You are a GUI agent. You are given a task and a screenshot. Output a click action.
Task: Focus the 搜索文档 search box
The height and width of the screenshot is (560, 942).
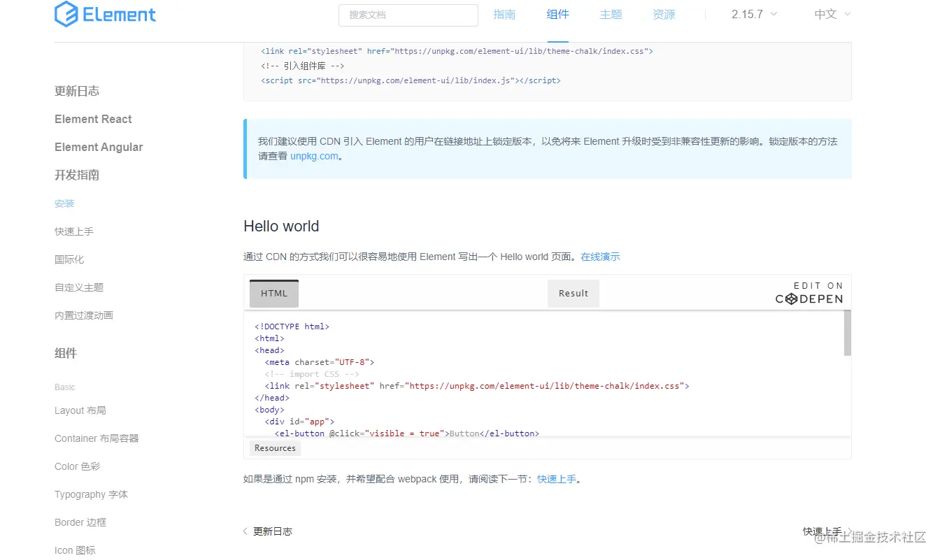point(408,15)
